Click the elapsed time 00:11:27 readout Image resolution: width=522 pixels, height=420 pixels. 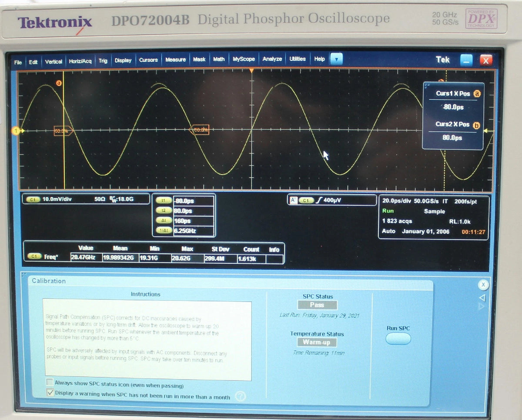[x=473, y=232]
